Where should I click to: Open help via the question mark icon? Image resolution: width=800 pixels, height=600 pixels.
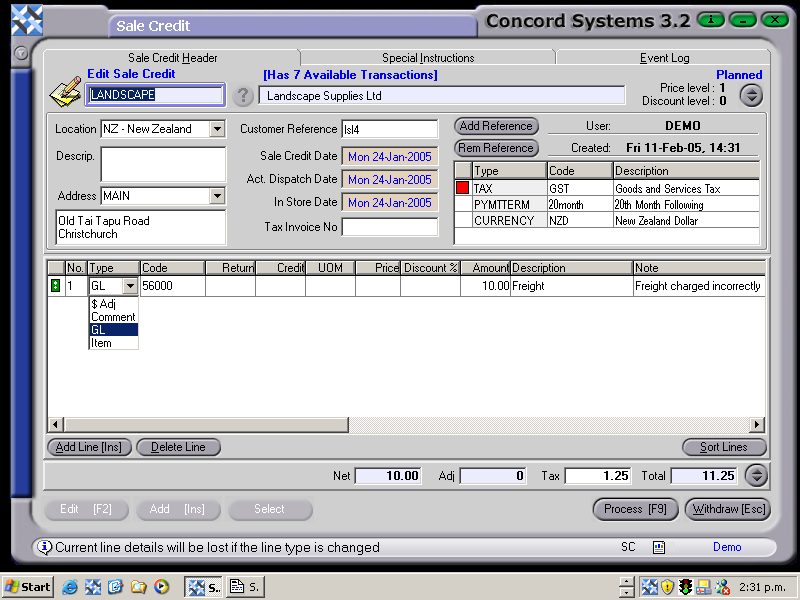pos(245,96)
